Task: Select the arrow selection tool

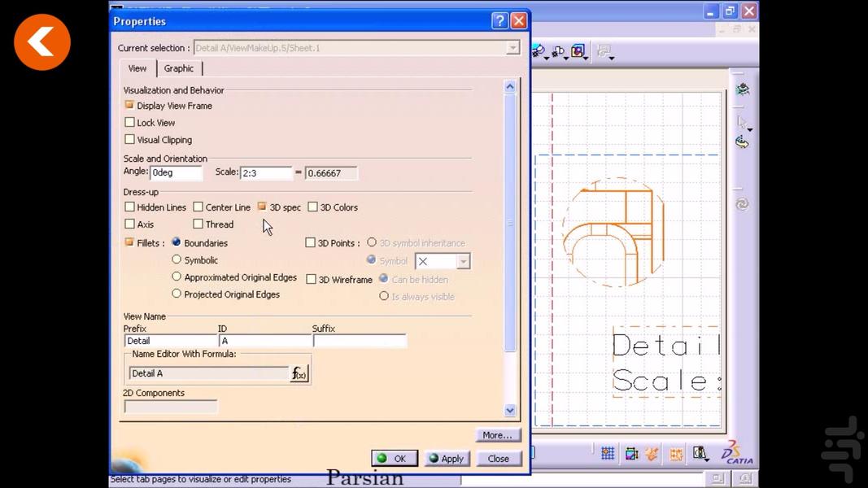Action: pos(742,121)
